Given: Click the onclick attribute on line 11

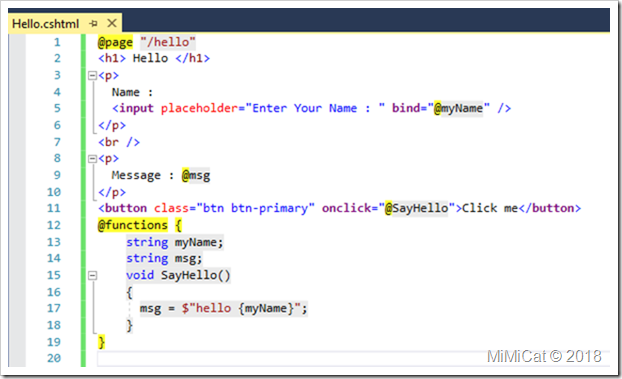Looking at the screenshot, I should (347, 208).
